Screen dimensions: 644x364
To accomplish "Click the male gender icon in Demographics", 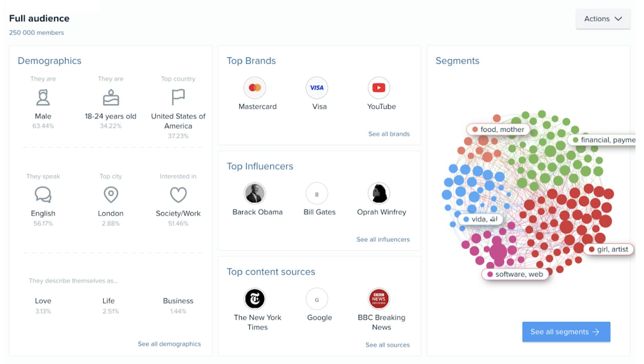I will click(x=43, y=97).
